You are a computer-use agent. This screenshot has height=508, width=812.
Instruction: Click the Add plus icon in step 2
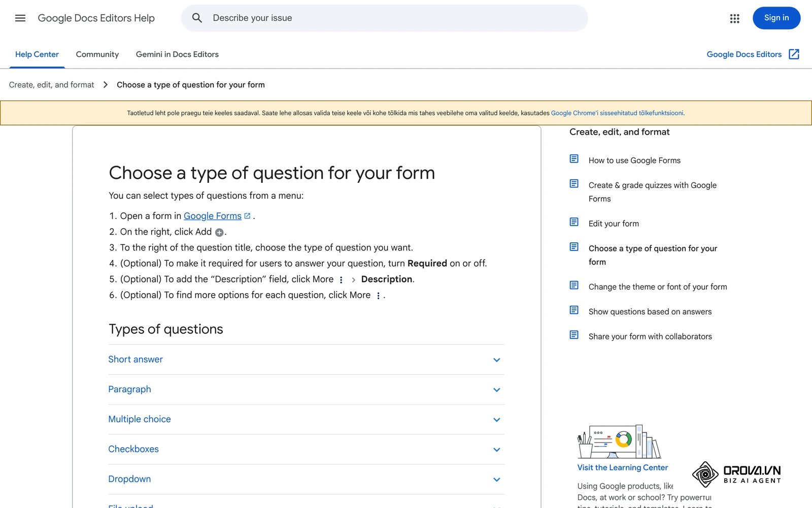pyautogui.click(x=219, y=233)
